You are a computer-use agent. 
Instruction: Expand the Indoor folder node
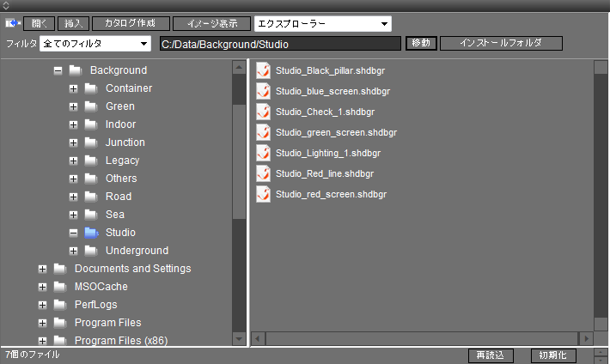[x=73, y=124]
